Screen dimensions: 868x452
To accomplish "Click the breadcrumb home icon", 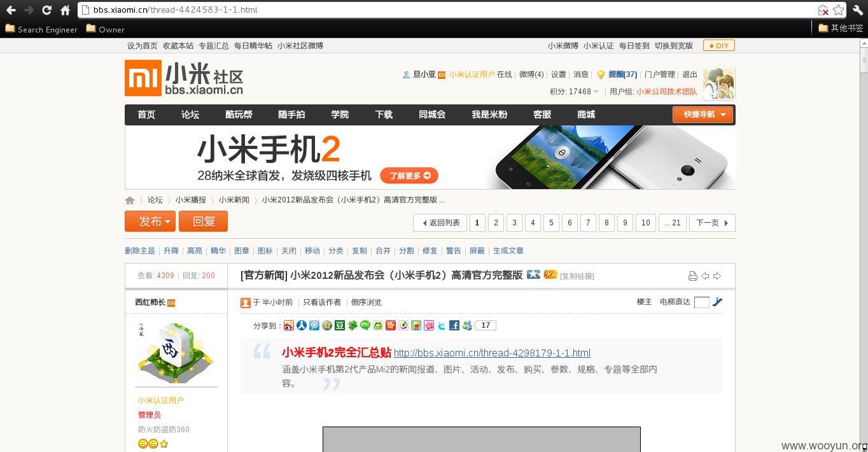I will point(130,201).
